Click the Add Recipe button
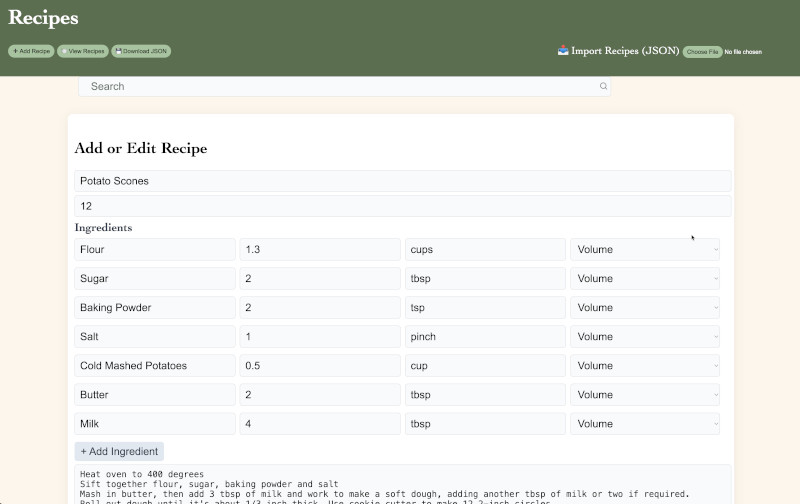The image size is (800, 504). [31, 51]
